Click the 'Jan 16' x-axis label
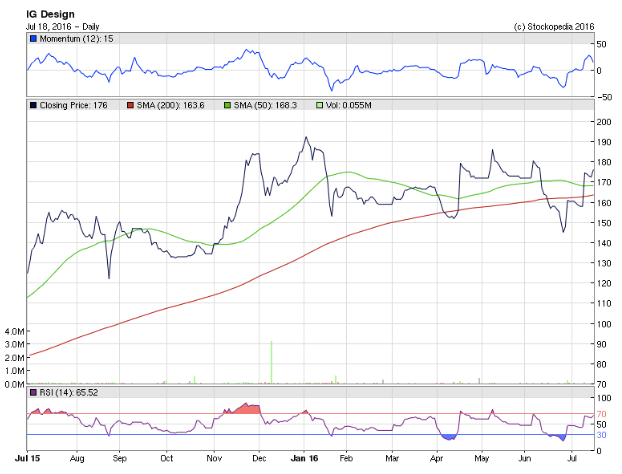This screenshot has width=622, height=474. 304,459
